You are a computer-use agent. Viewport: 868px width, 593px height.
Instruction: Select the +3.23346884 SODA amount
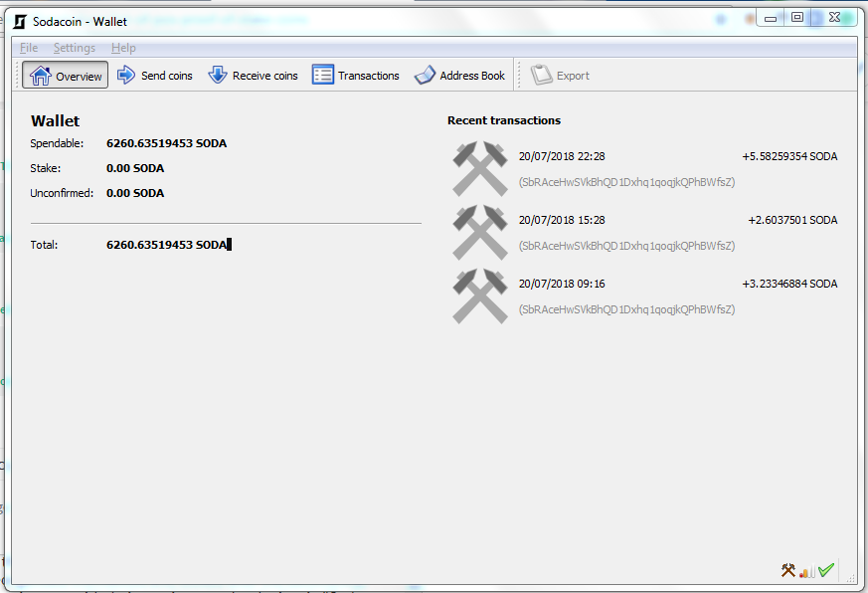pyautogui.click(x=789, y=284)
